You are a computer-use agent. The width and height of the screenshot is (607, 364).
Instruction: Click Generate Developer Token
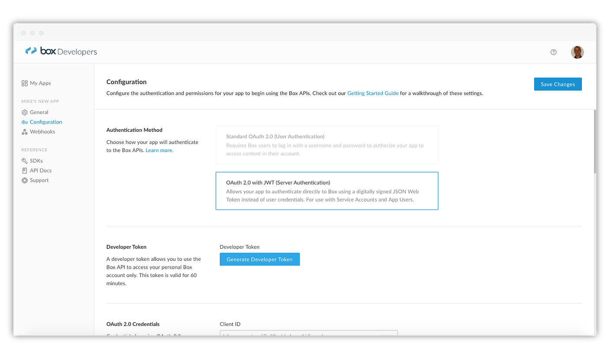tap(259, 259)
